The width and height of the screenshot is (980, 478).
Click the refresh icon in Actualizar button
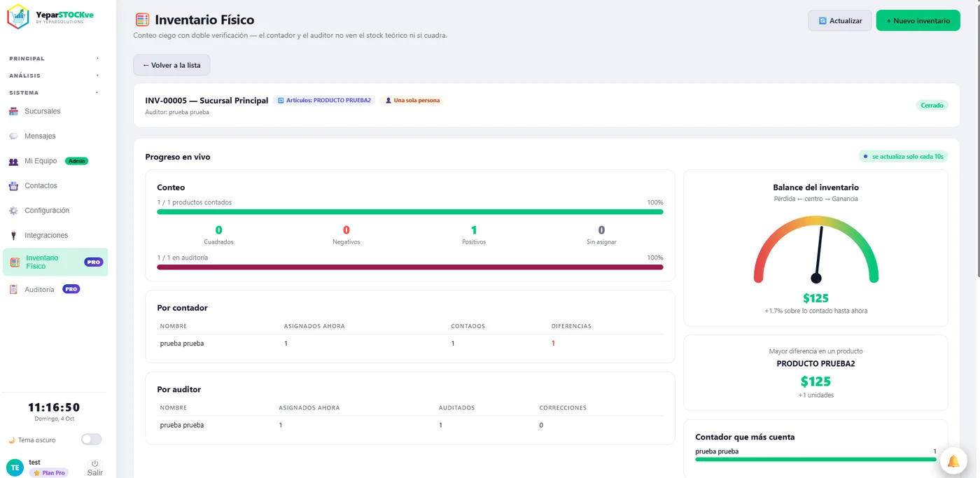(822, 21)
